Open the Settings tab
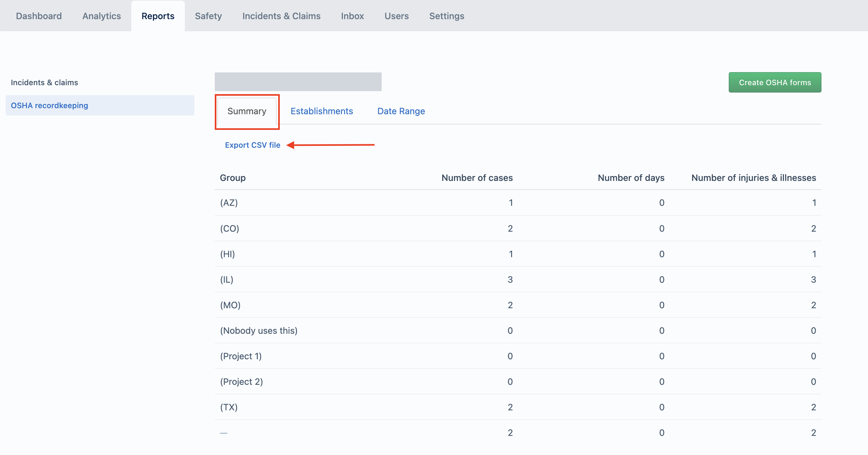Image resolution: width=868 pixels, height=455 pixels. [x=446, y=16]
